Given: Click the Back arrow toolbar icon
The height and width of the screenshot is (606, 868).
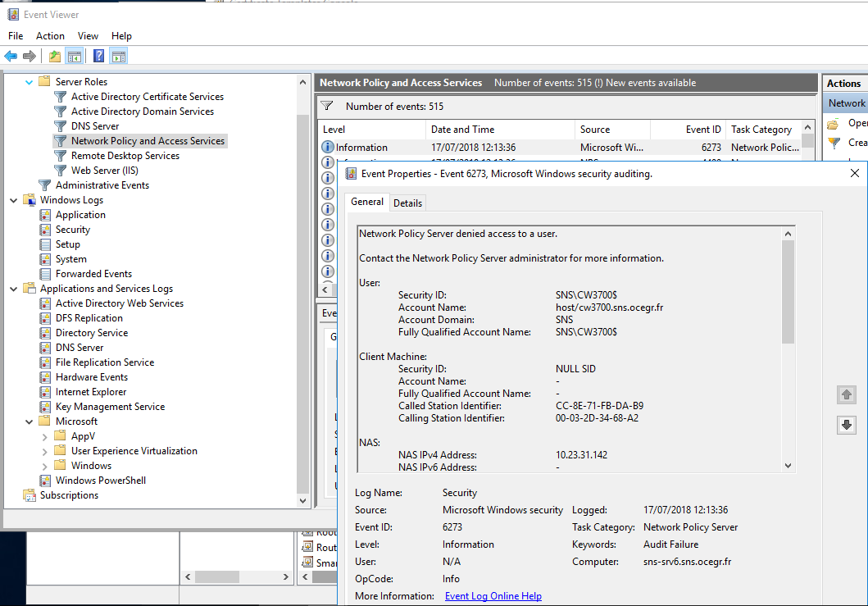Looking at the screenshot, I should pos(11,56).
